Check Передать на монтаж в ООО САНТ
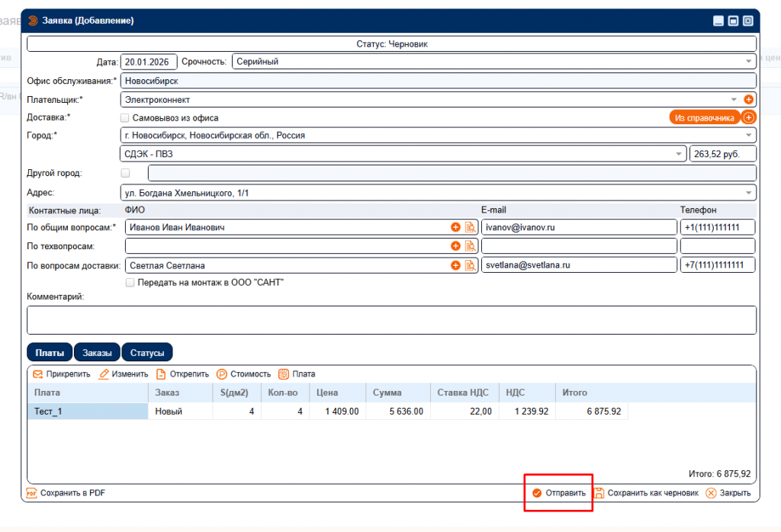This screenshot has height=532, width=781. tap(130, 282)
